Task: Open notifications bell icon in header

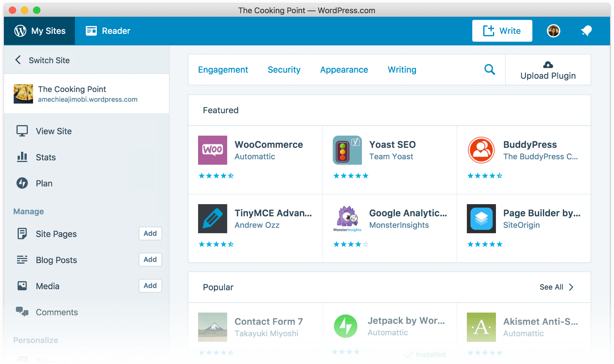Action: tap(586, 31)
